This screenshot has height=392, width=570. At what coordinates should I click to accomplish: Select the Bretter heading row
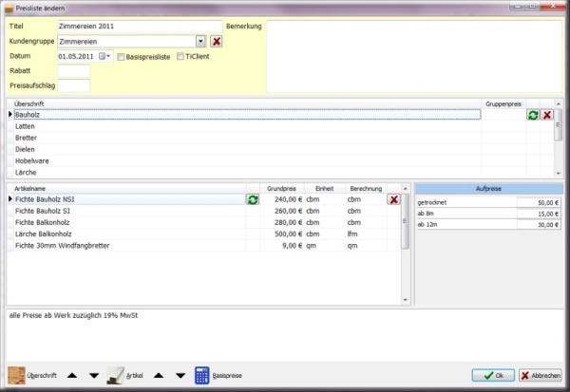pyautogui.click(x=247, y=138)
